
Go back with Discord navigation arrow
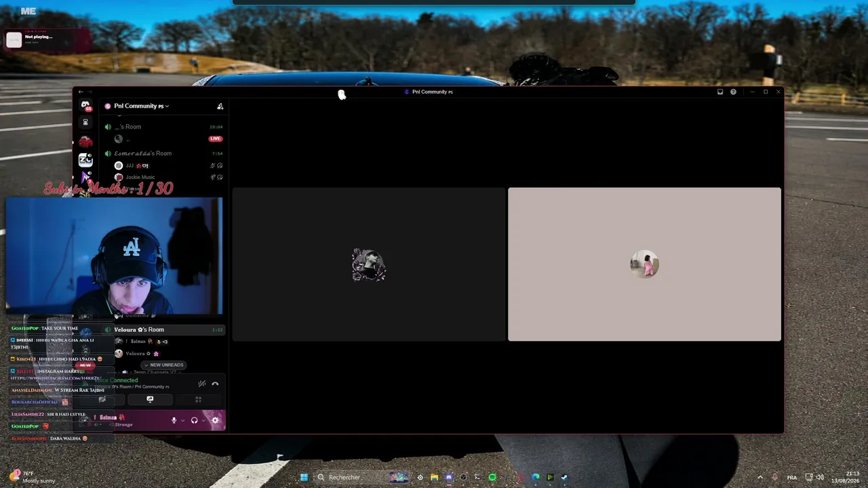tap(81, 91)
